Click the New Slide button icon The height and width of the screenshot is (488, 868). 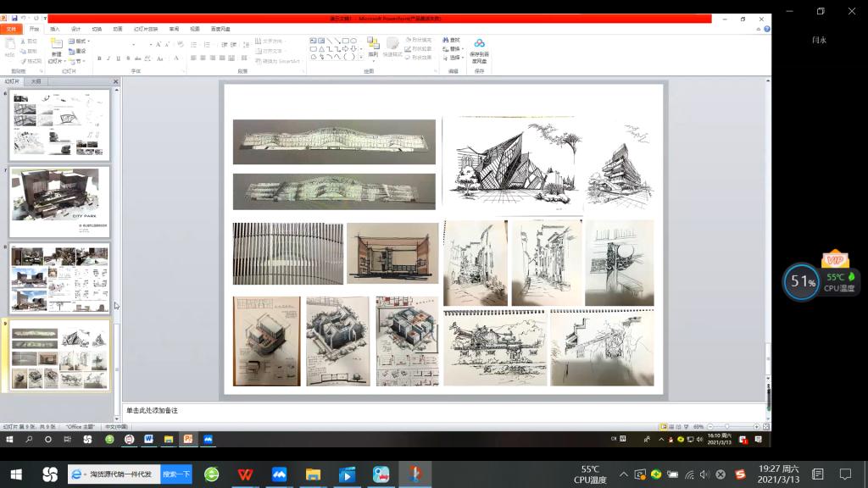[x=56, y=45]
